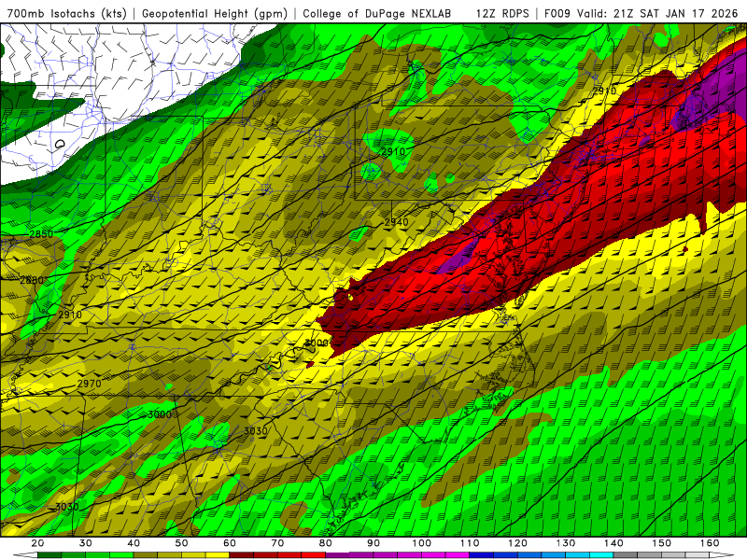Click the bright yellow swatch left of 60
This screenshot has width=747, height=560.
(x=218, y=555)
